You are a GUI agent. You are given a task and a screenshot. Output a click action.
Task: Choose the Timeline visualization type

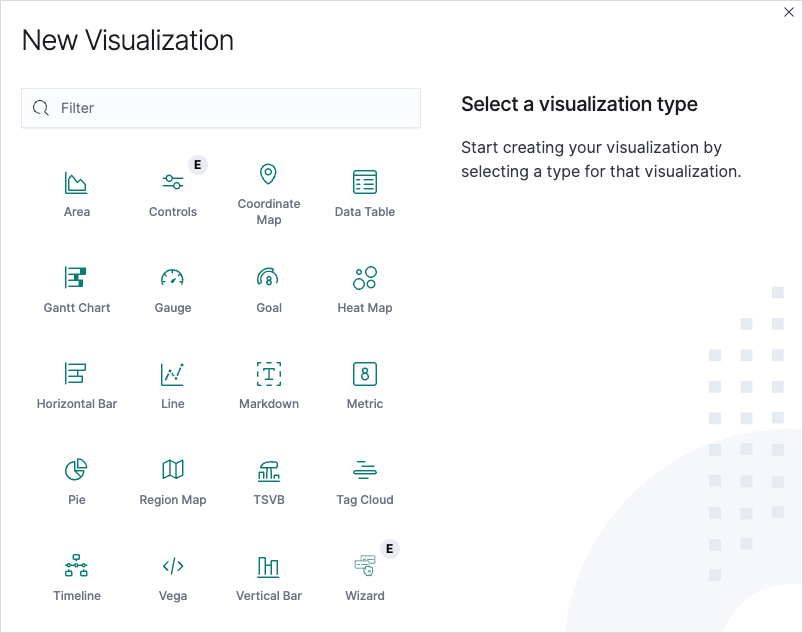(77, 578)
